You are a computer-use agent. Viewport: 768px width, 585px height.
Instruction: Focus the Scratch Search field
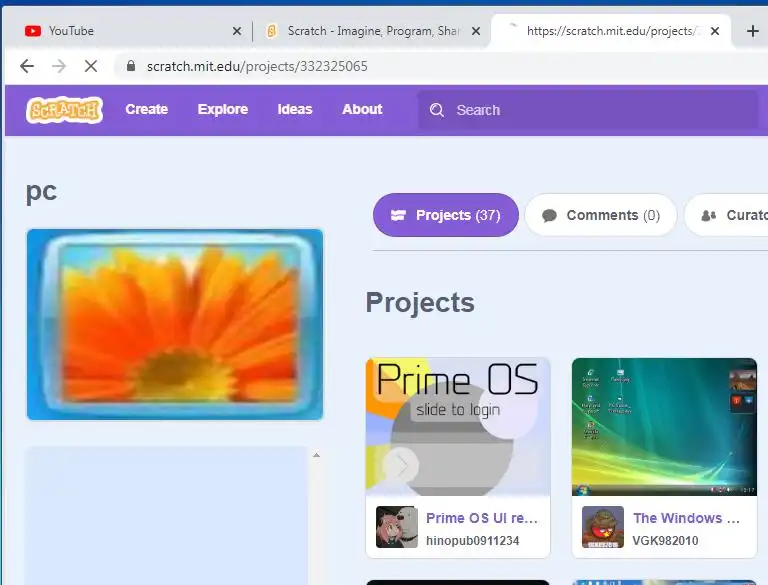pos(588,110)
